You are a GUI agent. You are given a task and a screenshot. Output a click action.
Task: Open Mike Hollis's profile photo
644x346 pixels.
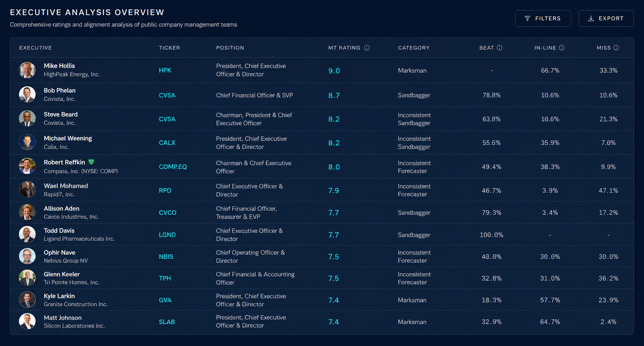pos(27,70)
